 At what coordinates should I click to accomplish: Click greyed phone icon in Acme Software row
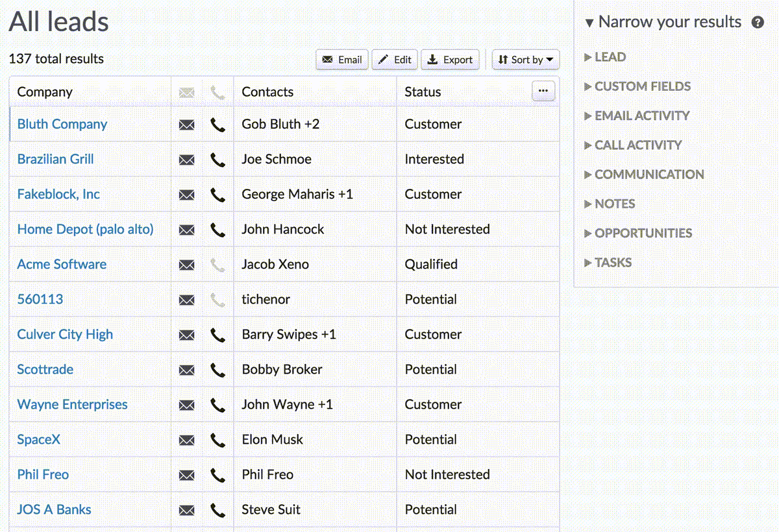click(218, 265)
